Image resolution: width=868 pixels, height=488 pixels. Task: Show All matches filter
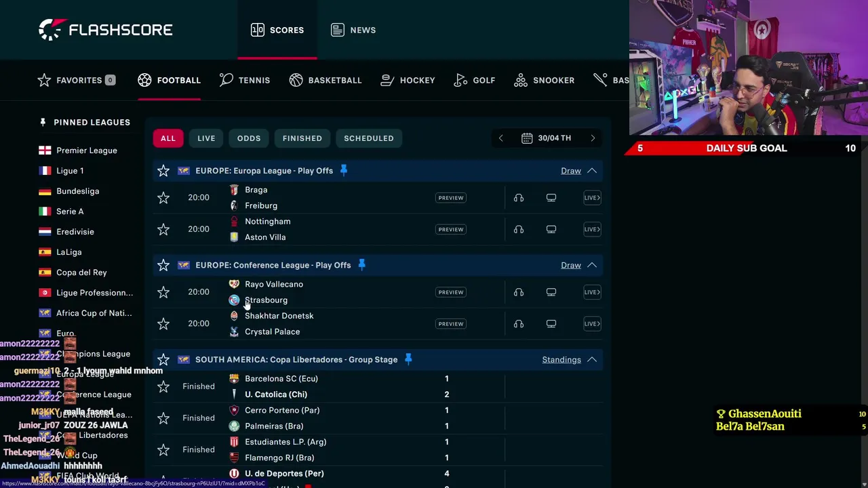point(167,138)
